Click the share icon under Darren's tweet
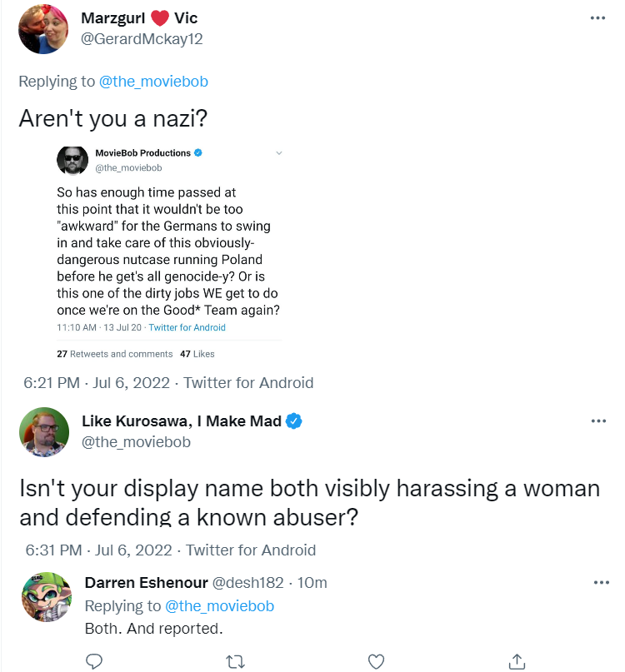625x672 pixels. [x=517, y=661]
